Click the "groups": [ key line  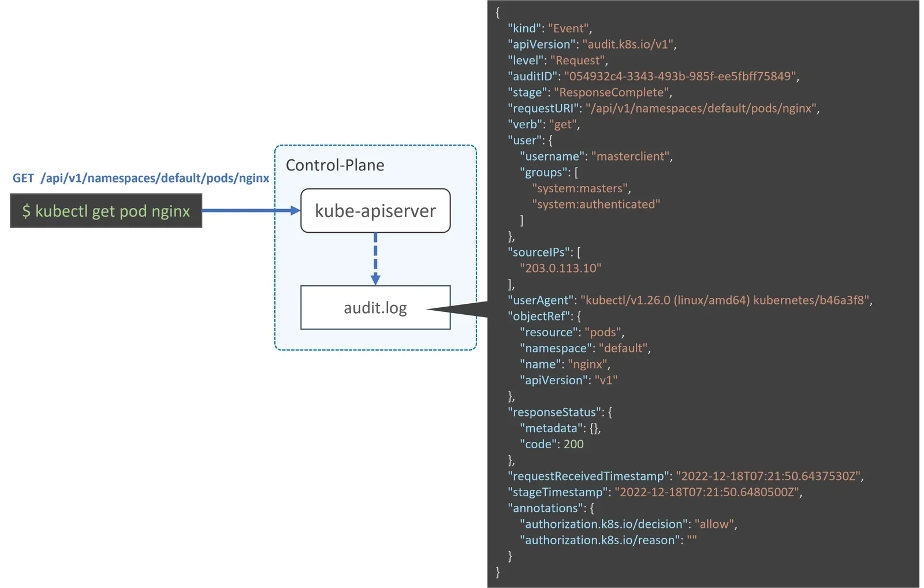click(549, 172)
